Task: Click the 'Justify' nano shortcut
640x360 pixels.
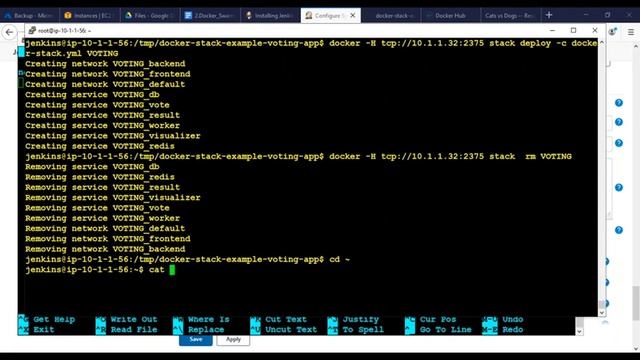Action: pyautogui.click(x=361, y=319)
